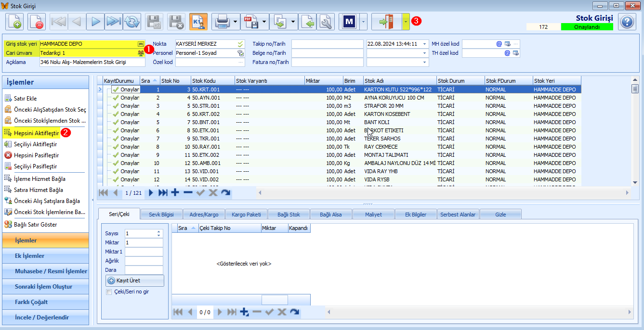Viewport: 644px width, 330px height.
Task: Click the save diskette toolbar icon
Action: click(x=154, y=22)
